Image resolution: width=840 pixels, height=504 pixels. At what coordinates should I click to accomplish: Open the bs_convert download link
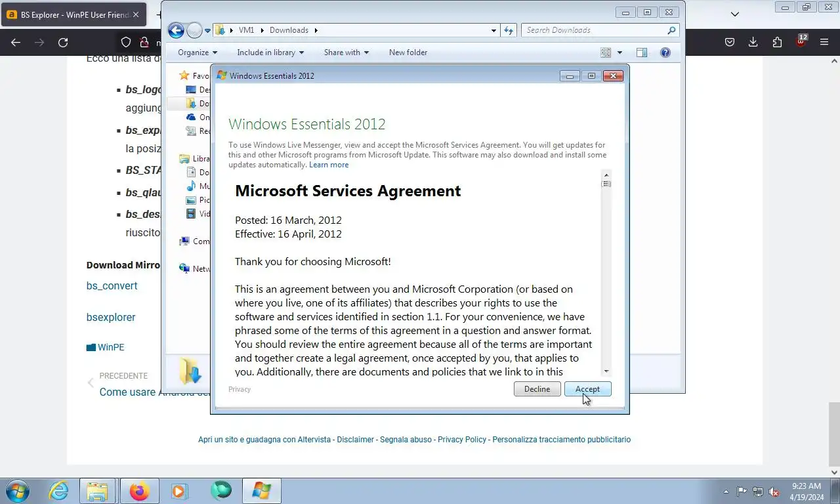click(112, 286)
